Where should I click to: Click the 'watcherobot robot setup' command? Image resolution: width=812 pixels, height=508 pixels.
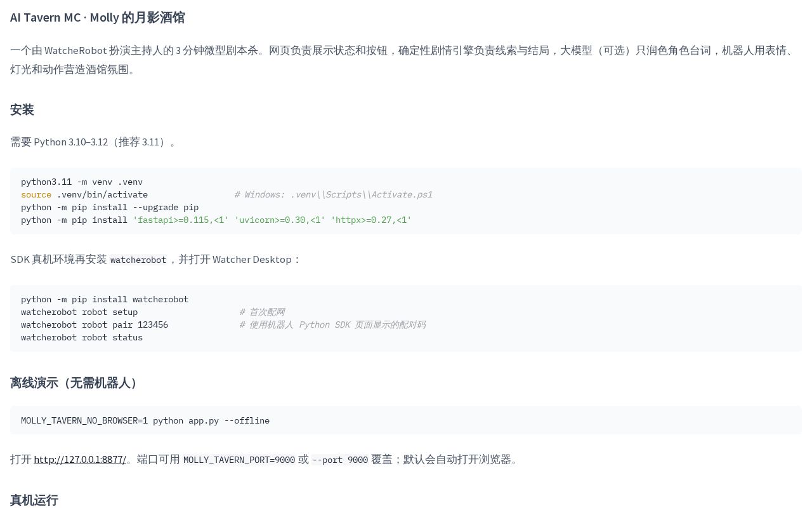[x=79, y=312]
